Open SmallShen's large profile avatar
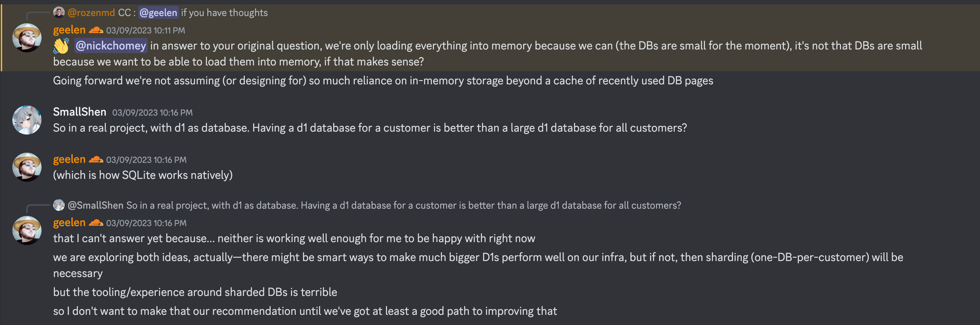This screenshot has height=325, width=980. coord(27,120)
